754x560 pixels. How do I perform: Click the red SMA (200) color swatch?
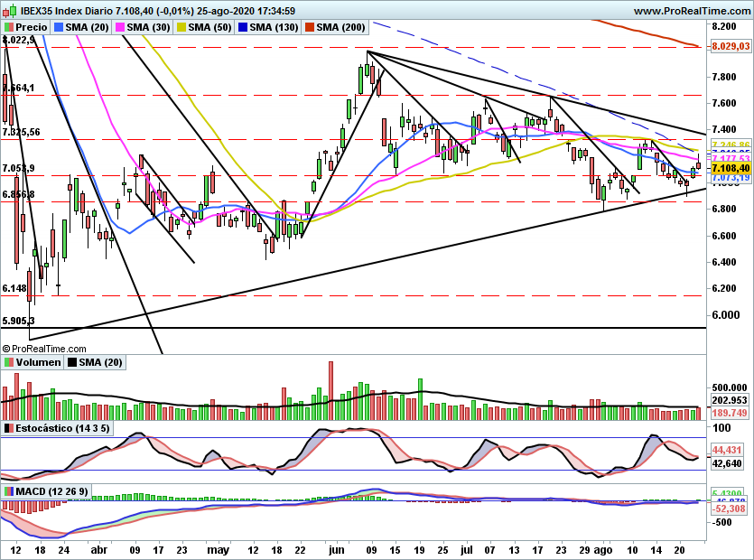310,27
